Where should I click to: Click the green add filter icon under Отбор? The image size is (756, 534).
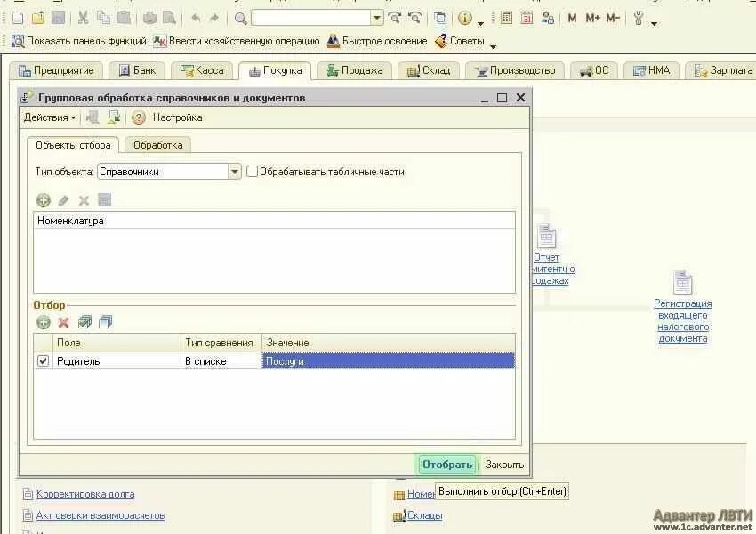(44, 322)
